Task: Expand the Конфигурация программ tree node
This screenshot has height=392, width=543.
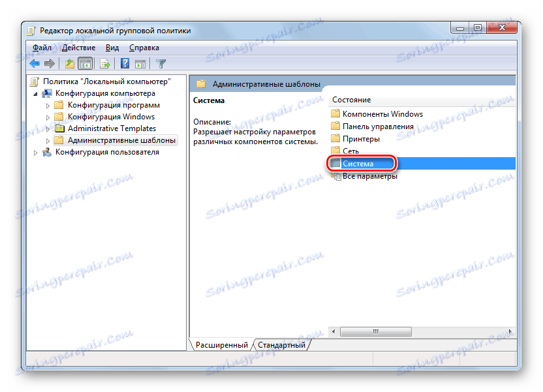Action: 48,106
